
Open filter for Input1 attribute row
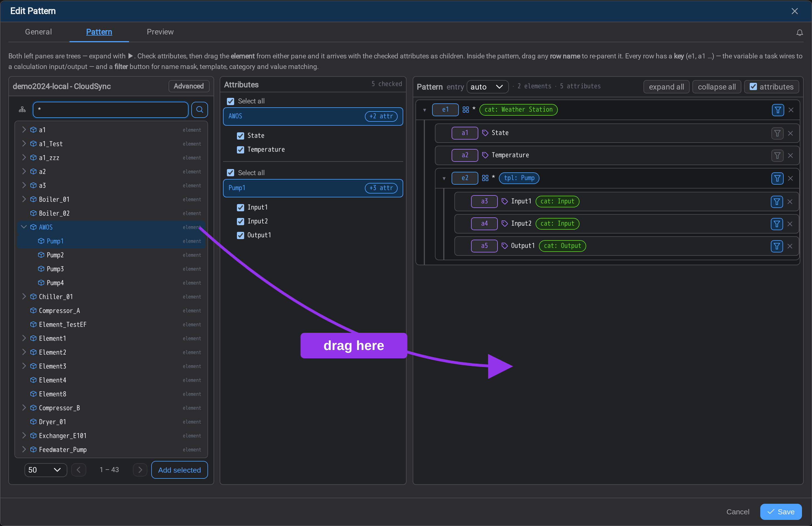pyautogui.click(x=776, y=202)
